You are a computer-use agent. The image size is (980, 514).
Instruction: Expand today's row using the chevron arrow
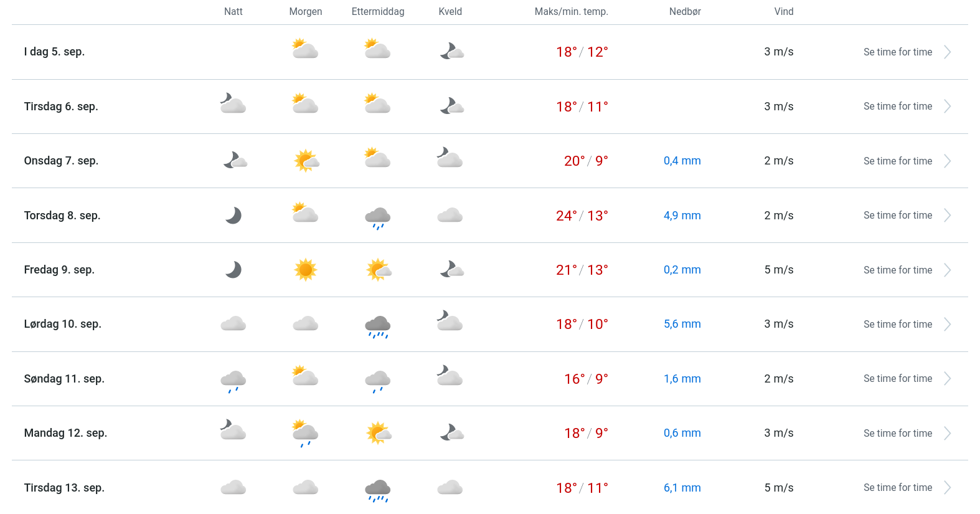948,52
